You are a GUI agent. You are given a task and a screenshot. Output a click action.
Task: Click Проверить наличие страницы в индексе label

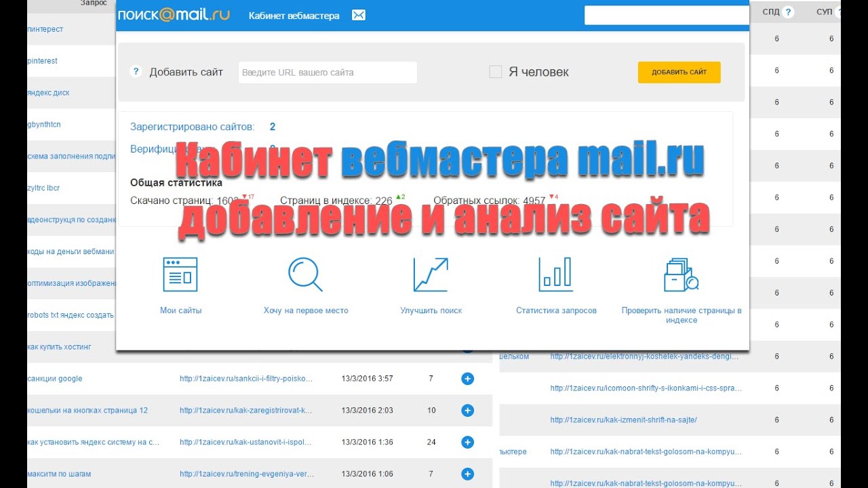click(682, 315)
